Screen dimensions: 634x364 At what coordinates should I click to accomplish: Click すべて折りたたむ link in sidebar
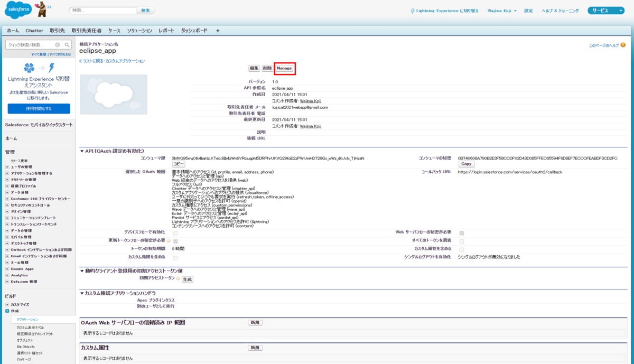point(60,54)
